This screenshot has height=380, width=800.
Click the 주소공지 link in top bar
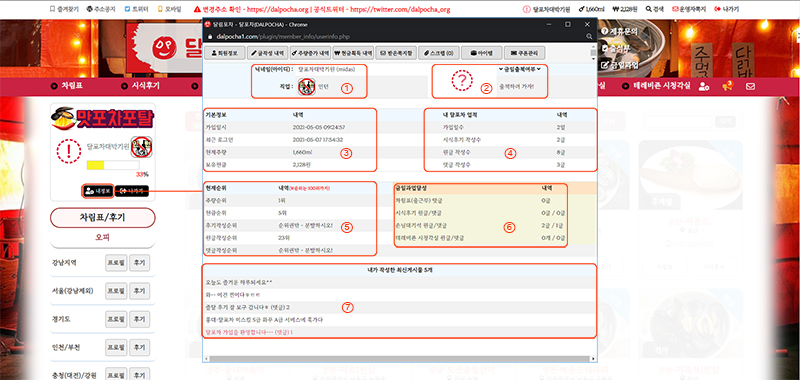(x=102, y=9)
